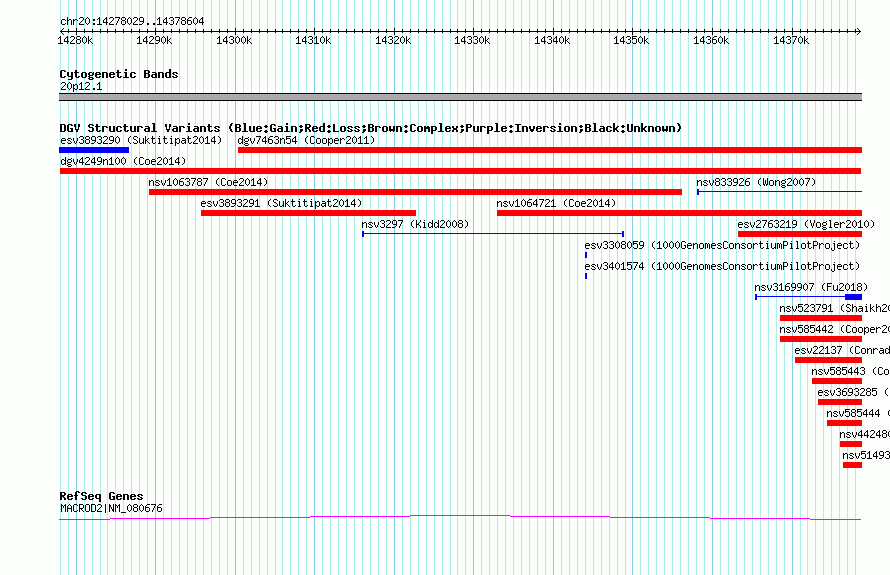
Task: Click the nsv1064721 red loss bar
Action: point(679,213)
